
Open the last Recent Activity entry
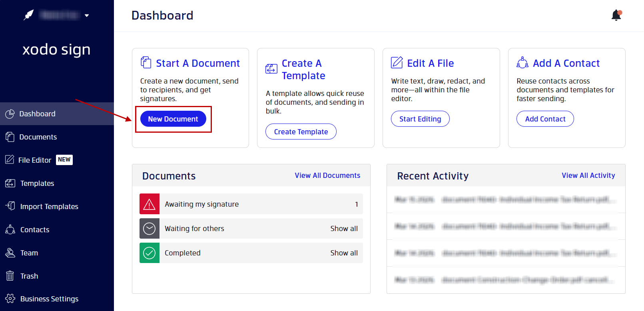[x=506, y=280]
